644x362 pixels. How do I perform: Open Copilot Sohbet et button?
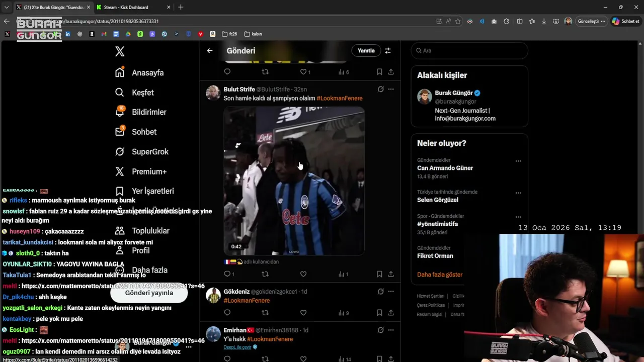click(x=625, y=21)
